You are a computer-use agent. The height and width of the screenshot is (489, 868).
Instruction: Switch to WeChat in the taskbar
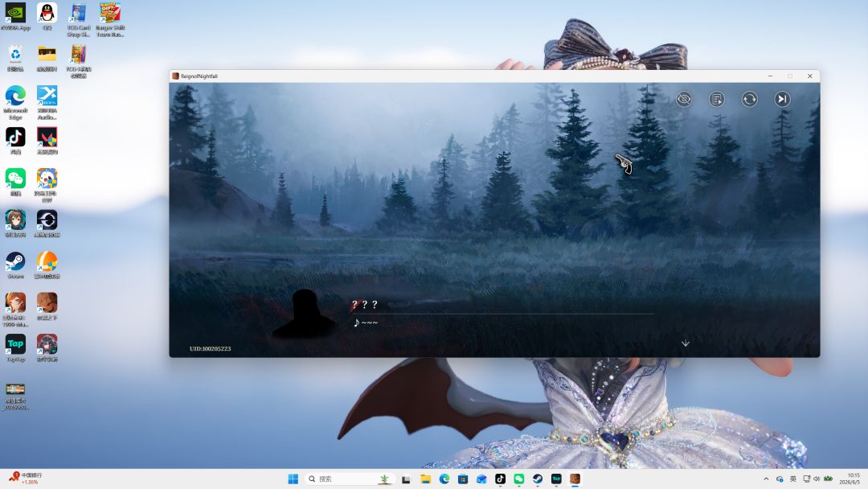tap(518, 479)
